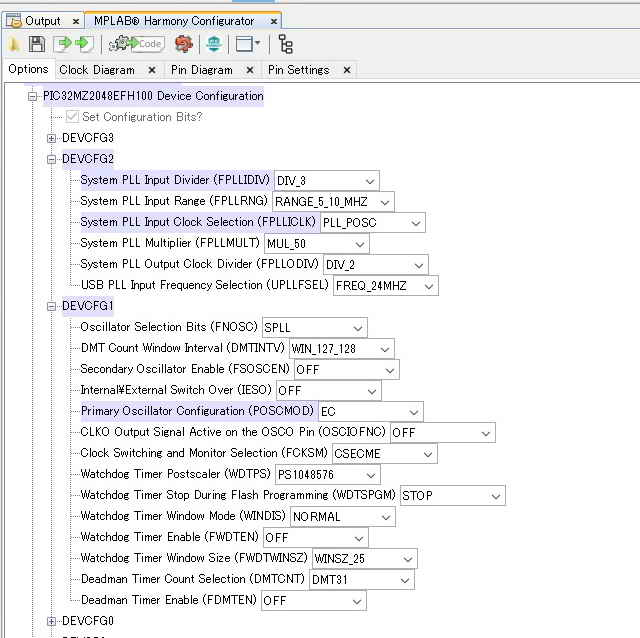Select the DEVCFG2 tree label

88,159
